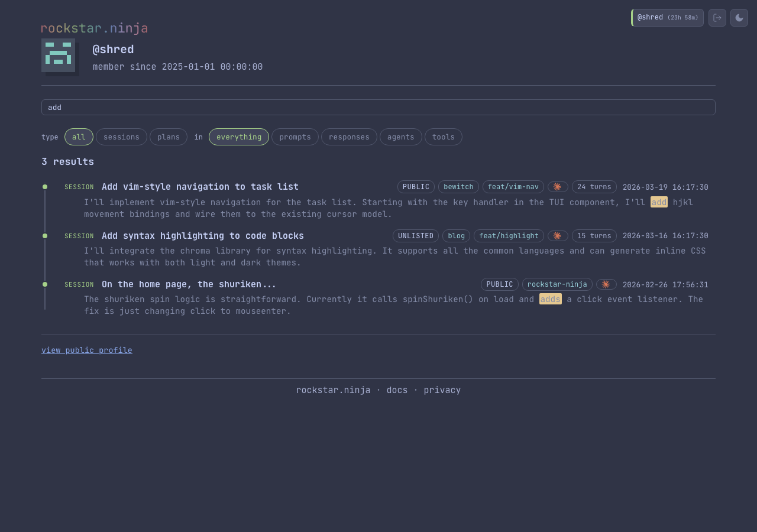
Task: Open the docs footer link
Action: click(396, 390)
